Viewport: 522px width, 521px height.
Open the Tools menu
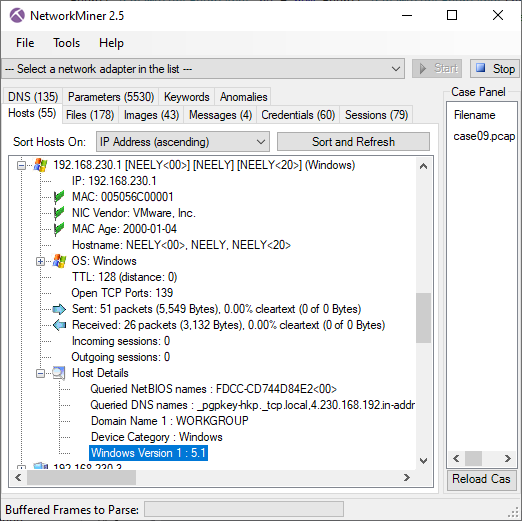click(67, 43)
